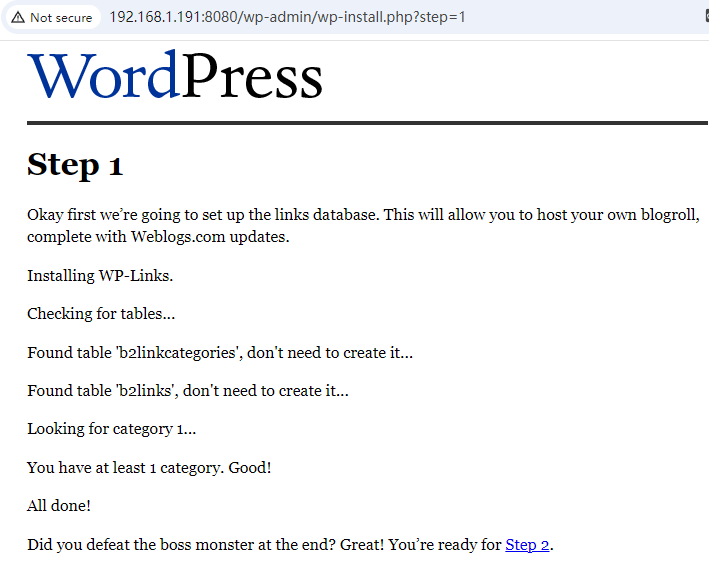Click the links database intro paragraph

362,216
